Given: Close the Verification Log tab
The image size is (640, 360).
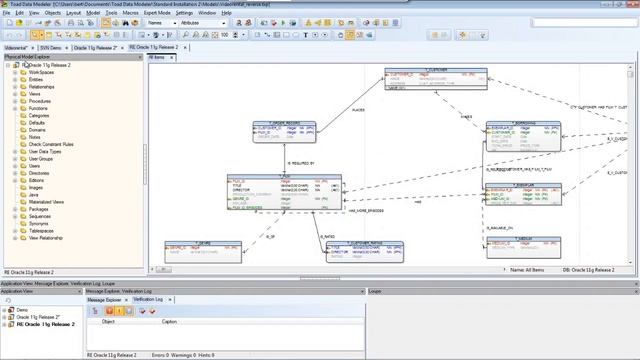Looking at the screenshot, I should coord(170,300).
